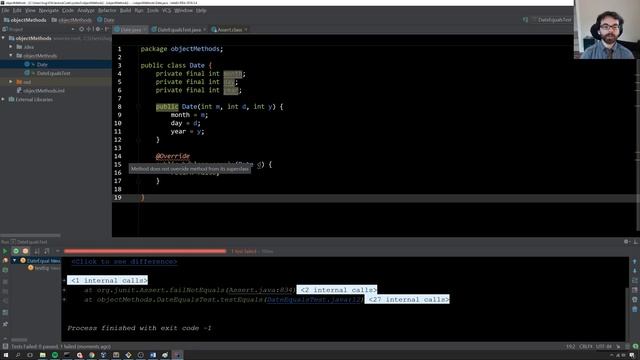Screen dimensions: 640x360
Task: Click sort alphabetically icon in test toolbar
Action: [37, 251]
